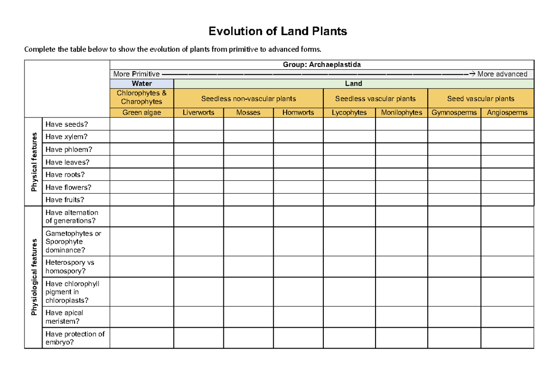Select the 'Seed vascular plants' header
Viewport: 555px width, 392px height.
(481, 98)
